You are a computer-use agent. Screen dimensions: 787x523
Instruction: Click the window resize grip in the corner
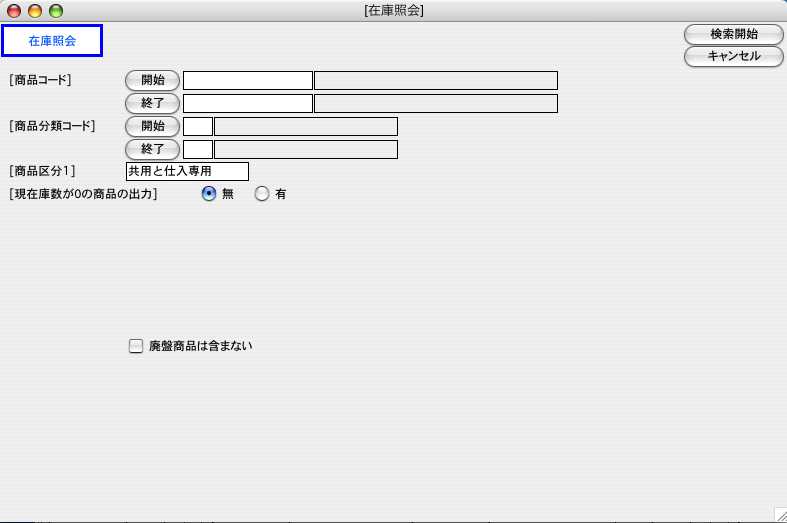[779, 514]
